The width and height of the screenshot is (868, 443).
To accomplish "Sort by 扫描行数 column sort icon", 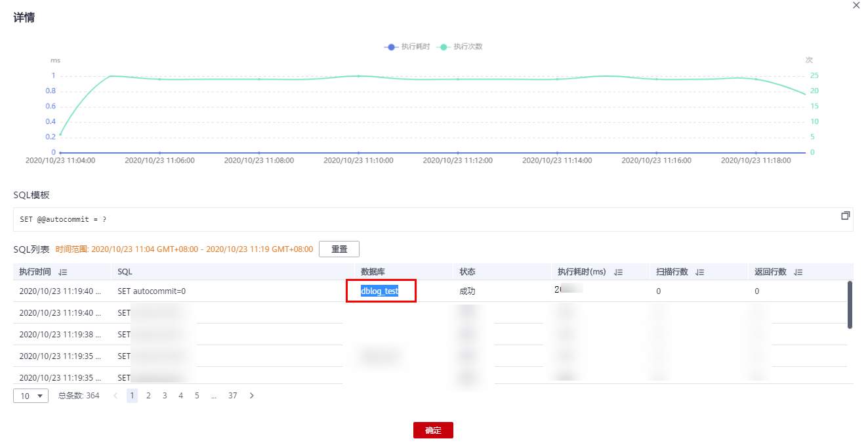I will point(699,272).
